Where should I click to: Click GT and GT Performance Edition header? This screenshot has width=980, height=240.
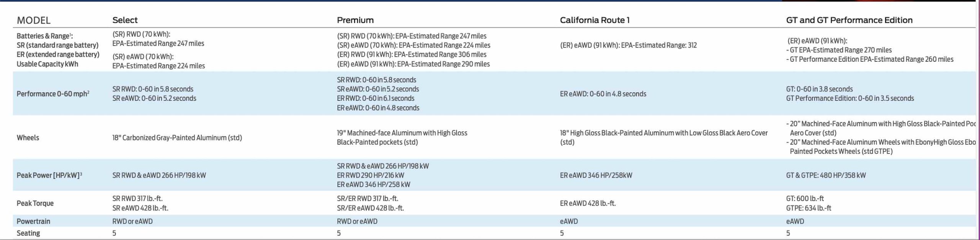(849, 20)
